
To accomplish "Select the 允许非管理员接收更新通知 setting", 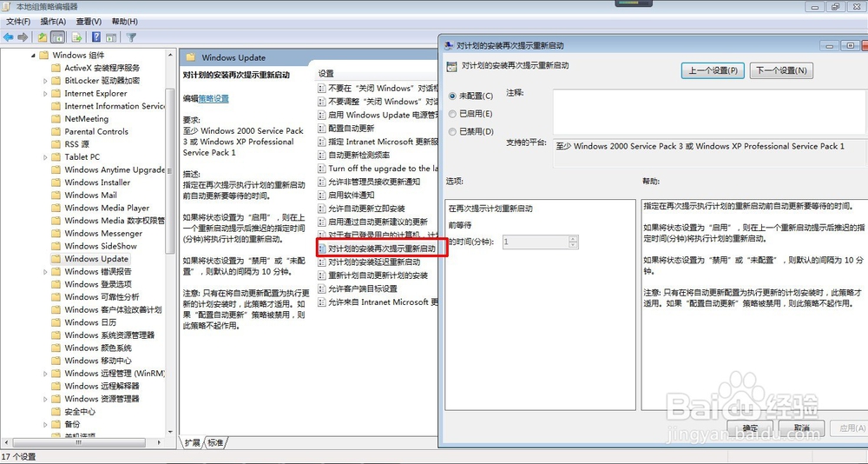I will coord(374,182).
